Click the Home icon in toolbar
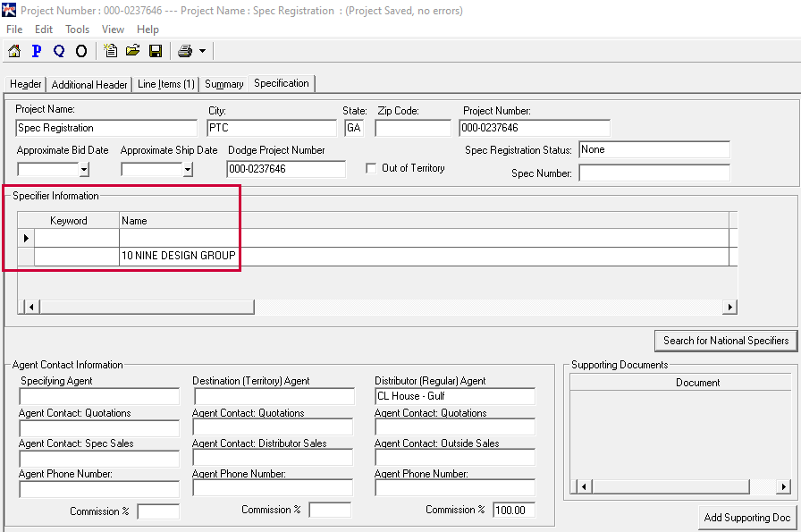The width and height of the screenshot is (801, 532). pos(14,51)
